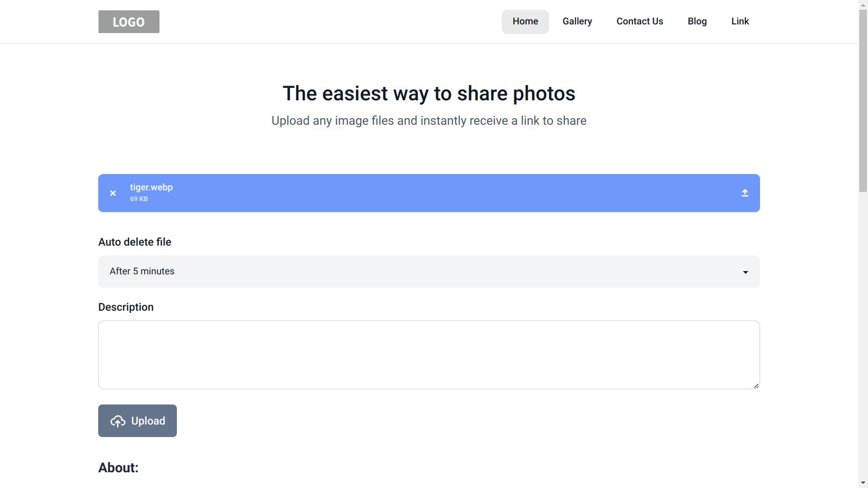Navigate to the Blog link

point(697,22)
